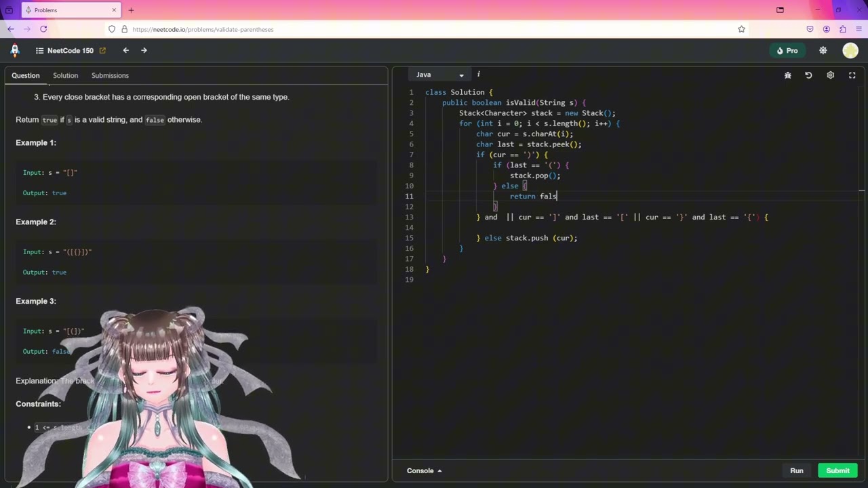
Task: Click the 'Constraints:' heading
Action: point(39,403)
